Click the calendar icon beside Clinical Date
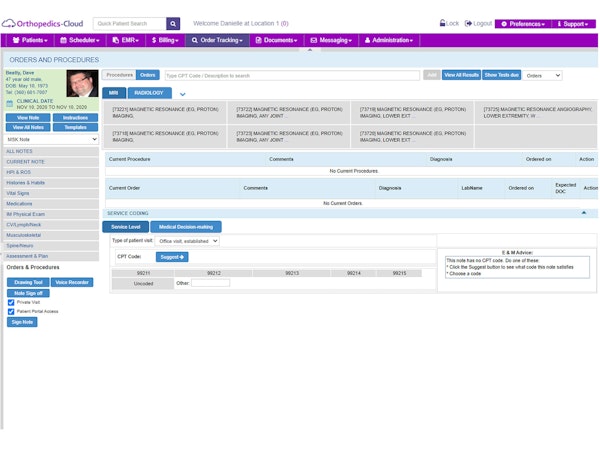Screen dimensions: 600x450 pyautogui.click(x=10, y=104)
